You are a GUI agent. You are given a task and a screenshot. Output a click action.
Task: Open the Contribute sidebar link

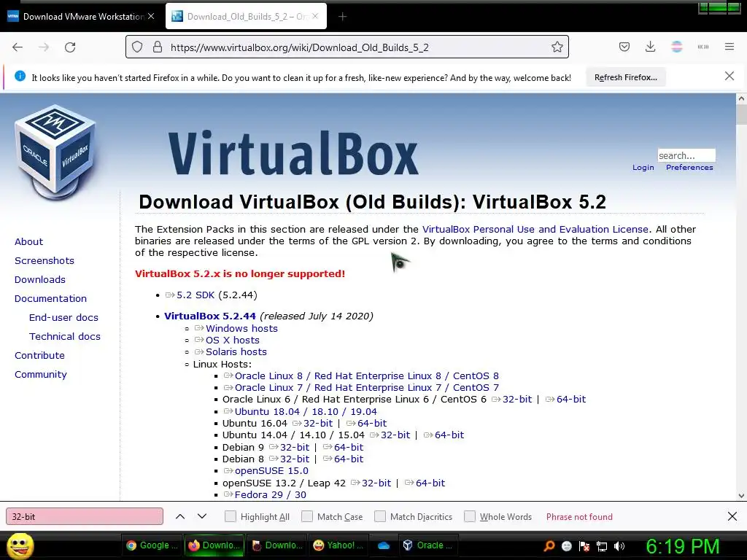[39, 356]
